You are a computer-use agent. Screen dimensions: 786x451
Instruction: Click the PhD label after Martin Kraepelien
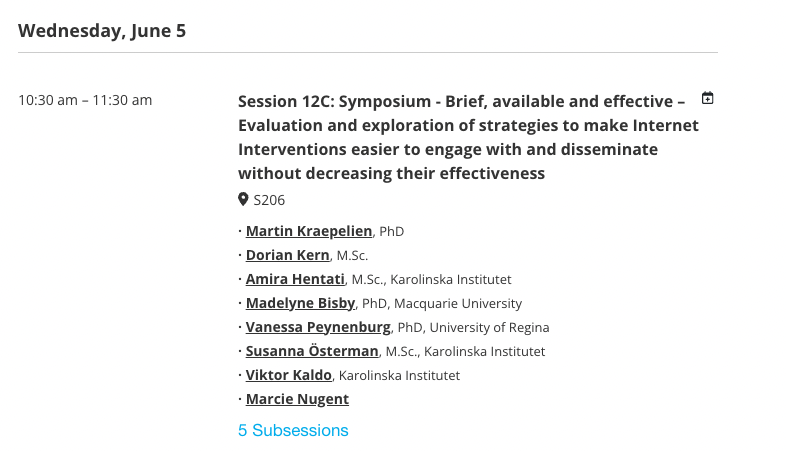(391, 232)
